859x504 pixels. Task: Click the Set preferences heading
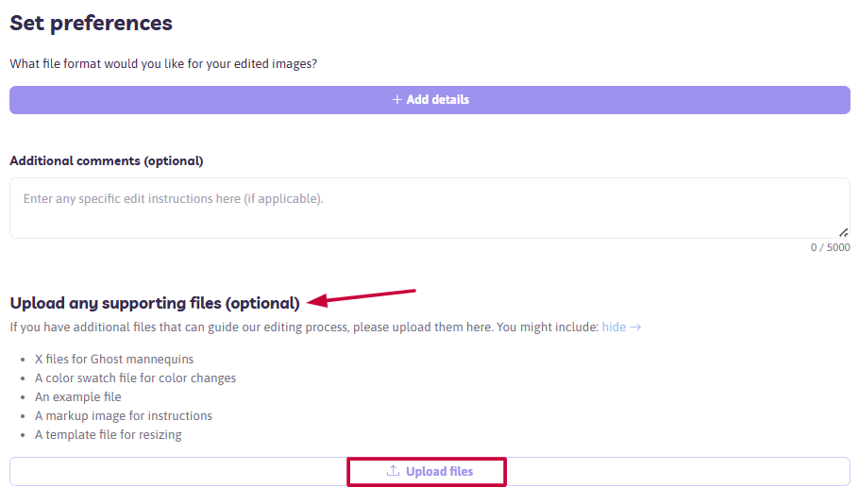(91, 24)
